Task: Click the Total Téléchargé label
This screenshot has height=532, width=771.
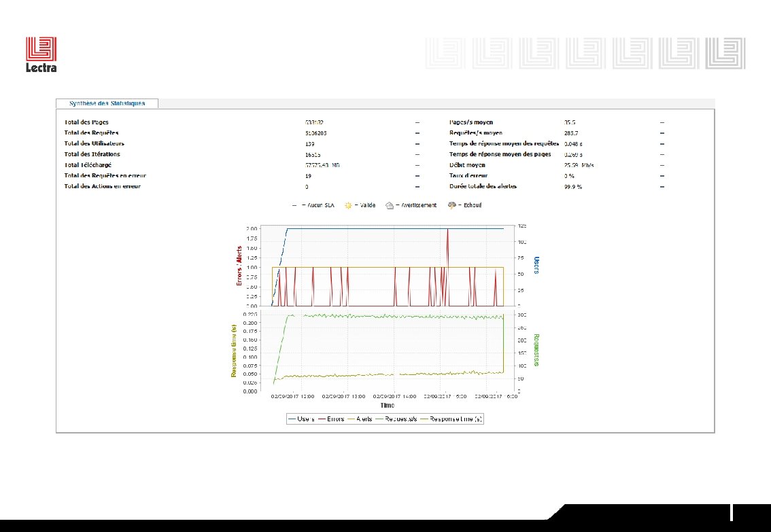Action: coord(88,165)
